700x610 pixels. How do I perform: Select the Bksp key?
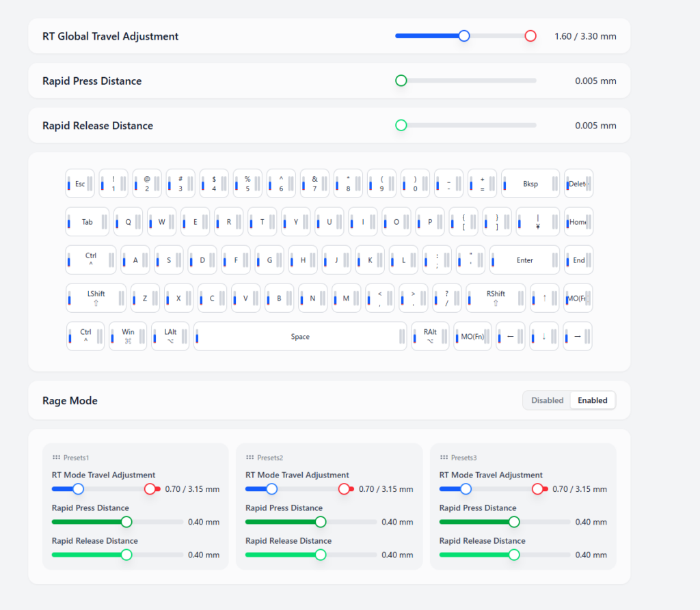tap(530, 184)
